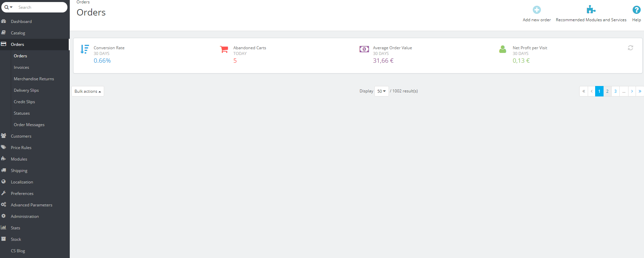Screen dimensions: 644x258
Task: Click the Net Profit per Visit user icon
Action: pyautogui.click(x=503, y=49)
